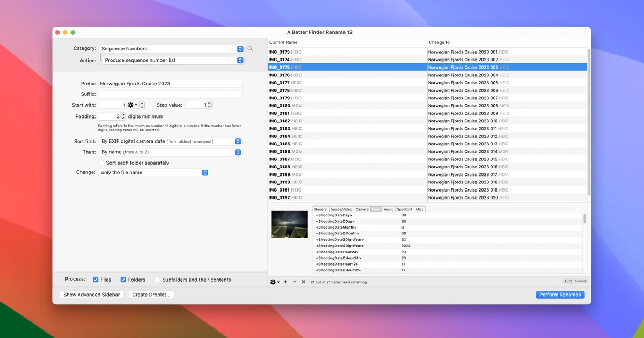The width and height of the screenshot is (644, 338).
Task: Click the <ShootingDateHour24> metadata row
Action: [x=448, y=252]
